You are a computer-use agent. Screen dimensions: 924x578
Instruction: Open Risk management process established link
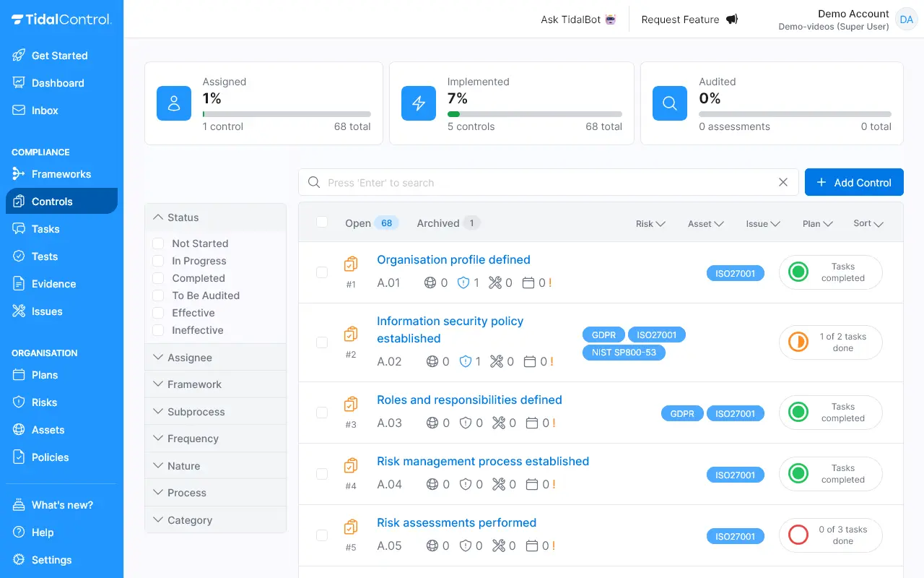pyautogui.click(x=483, y=461)
